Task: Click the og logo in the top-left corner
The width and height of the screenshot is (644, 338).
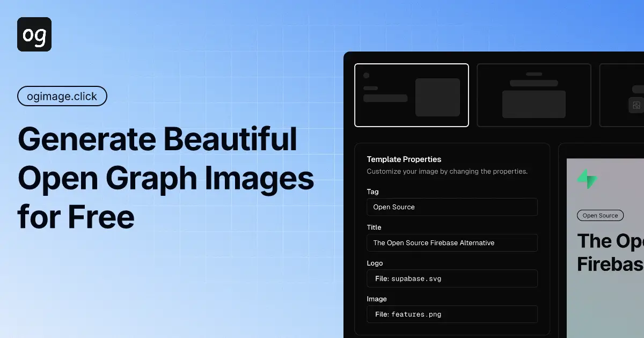Action: point(34,34)
